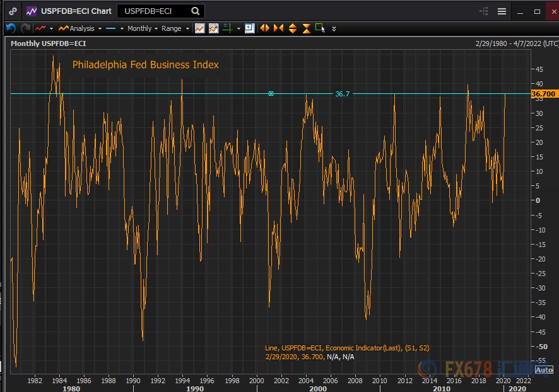Expand the time axis horizontally with the outward arrows
The width and height of the screenshot is (559, 392).
[264, 28]
